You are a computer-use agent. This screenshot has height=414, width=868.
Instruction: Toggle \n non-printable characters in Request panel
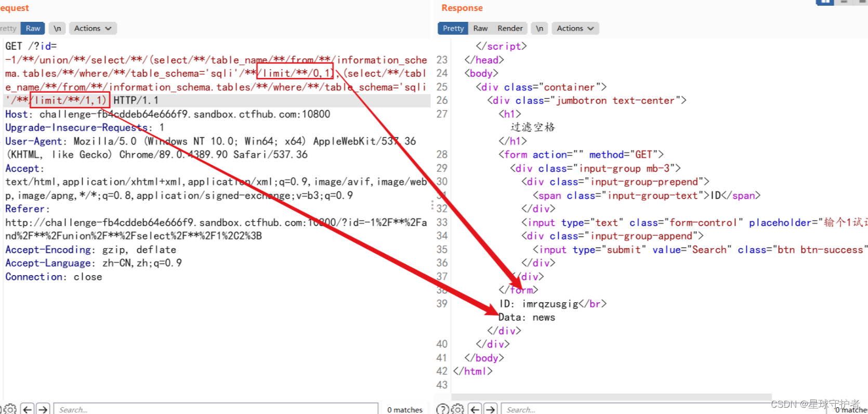point(57,28)
